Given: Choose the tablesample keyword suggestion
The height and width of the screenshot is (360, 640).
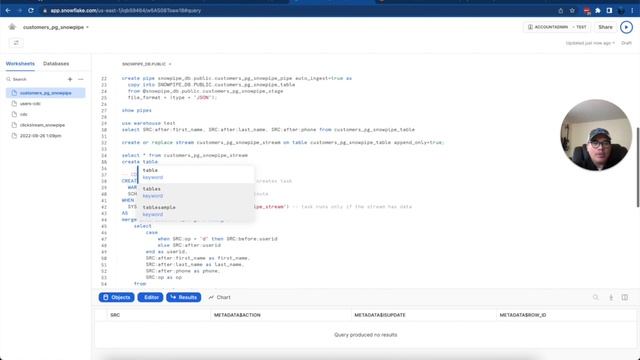Looking at the screenshot, I should point(196,211).
